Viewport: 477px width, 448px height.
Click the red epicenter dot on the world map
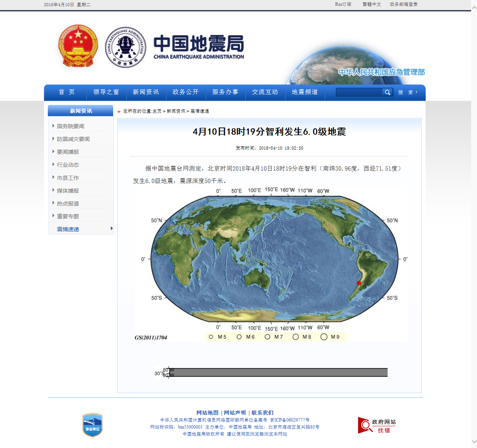[358, 283]
